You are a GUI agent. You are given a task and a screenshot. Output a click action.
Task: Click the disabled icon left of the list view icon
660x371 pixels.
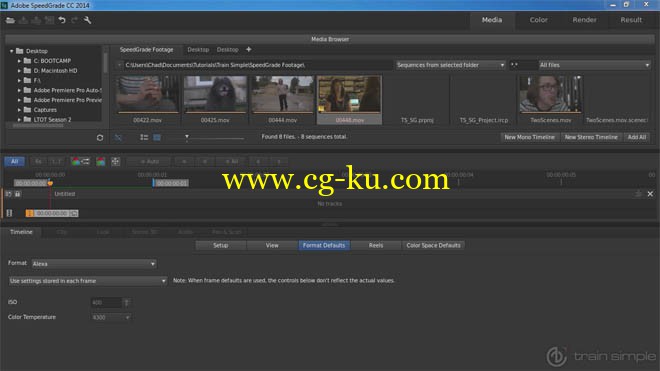(118, 137)
